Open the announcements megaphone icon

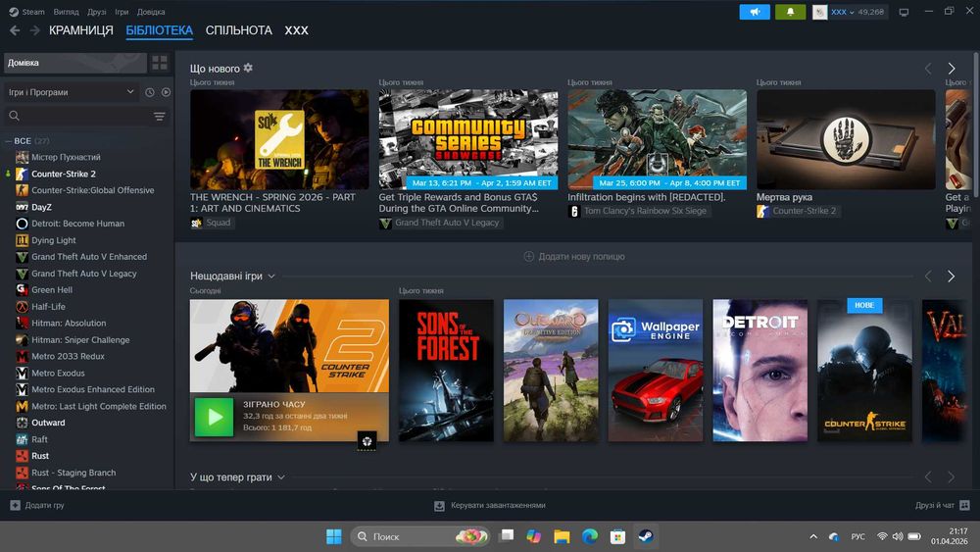[x=754, y=12]
